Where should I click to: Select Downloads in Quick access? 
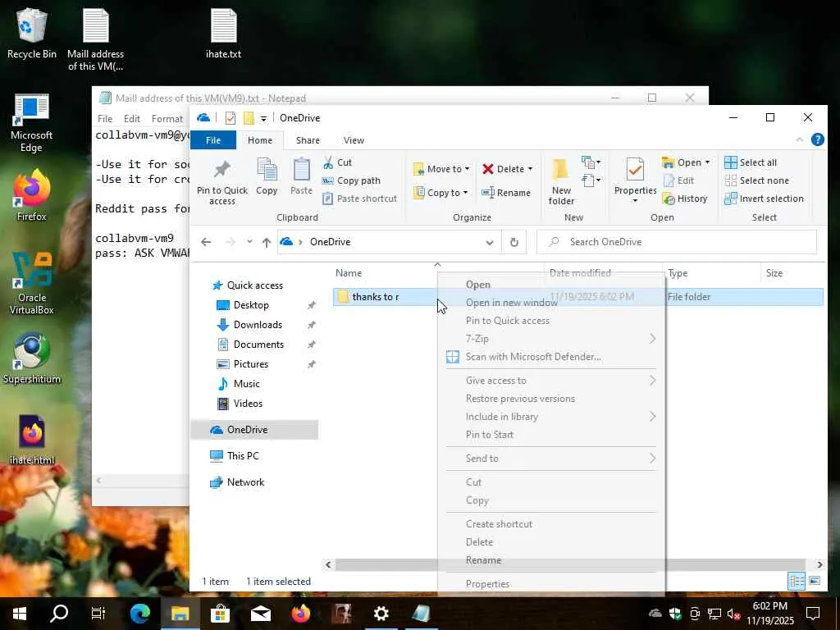click(x=257, y=325)
